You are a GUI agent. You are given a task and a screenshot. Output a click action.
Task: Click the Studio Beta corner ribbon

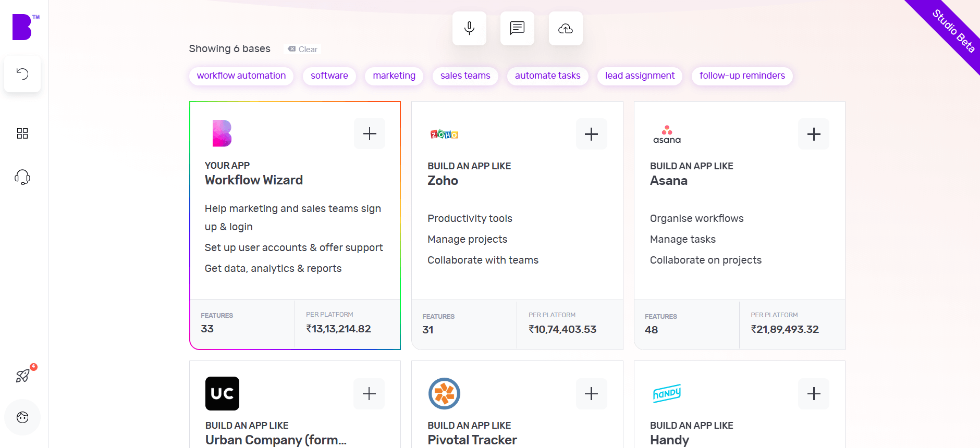coord(952,30)
